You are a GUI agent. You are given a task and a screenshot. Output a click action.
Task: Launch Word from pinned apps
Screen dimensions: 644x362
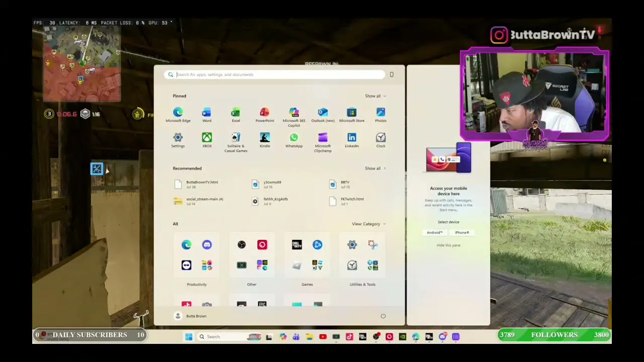[207, 115]
